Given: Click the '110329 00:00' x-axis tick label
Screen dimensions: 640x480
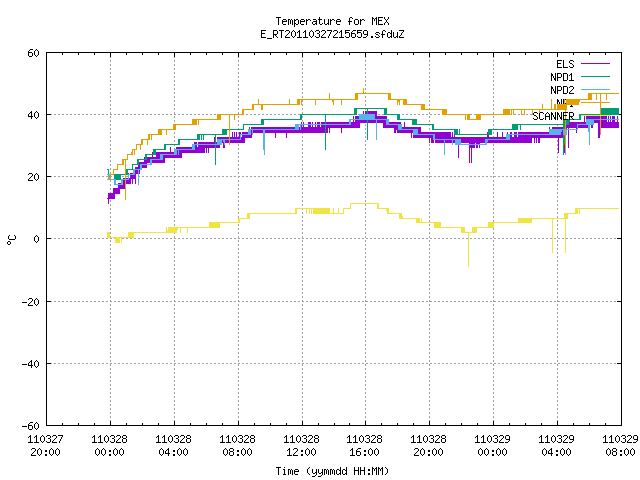Looking at the screenshot, I should (492, 446).
